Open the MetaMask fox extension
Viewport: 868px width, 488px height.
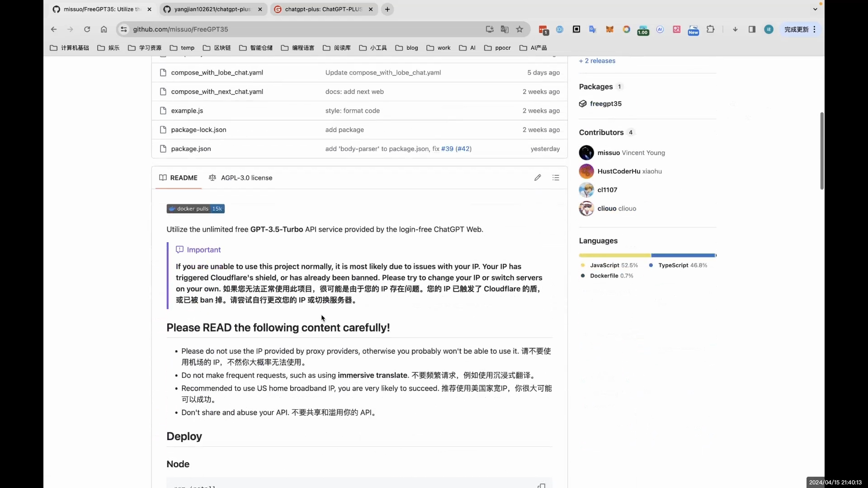(x=609, y=29)
